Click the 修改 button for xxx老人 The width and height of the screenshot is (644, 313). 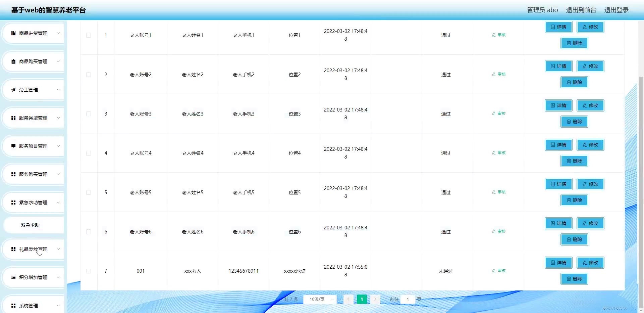(590, 263)
